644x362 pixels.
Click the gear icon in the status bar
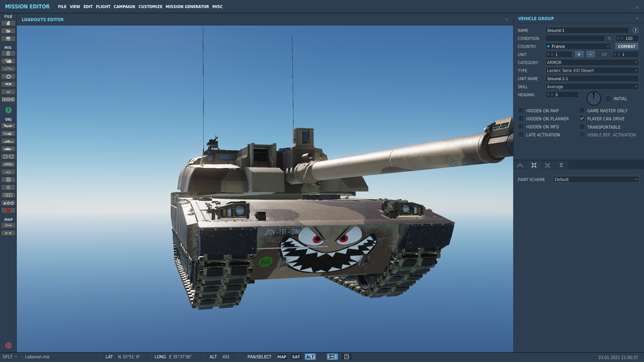tap(346, 357)
